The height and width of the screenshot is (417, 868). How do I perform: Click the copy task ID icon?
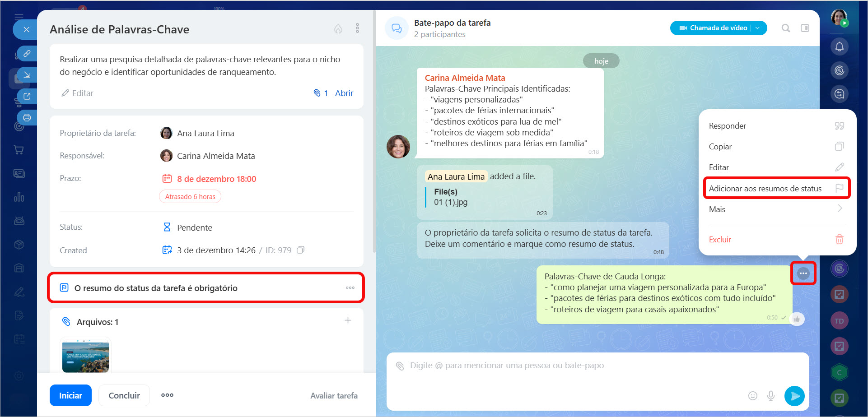300,250
